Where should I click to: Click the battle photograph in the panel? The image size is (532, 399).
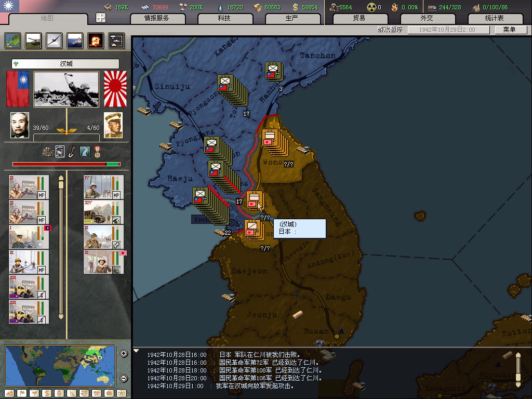pos(66,89)
